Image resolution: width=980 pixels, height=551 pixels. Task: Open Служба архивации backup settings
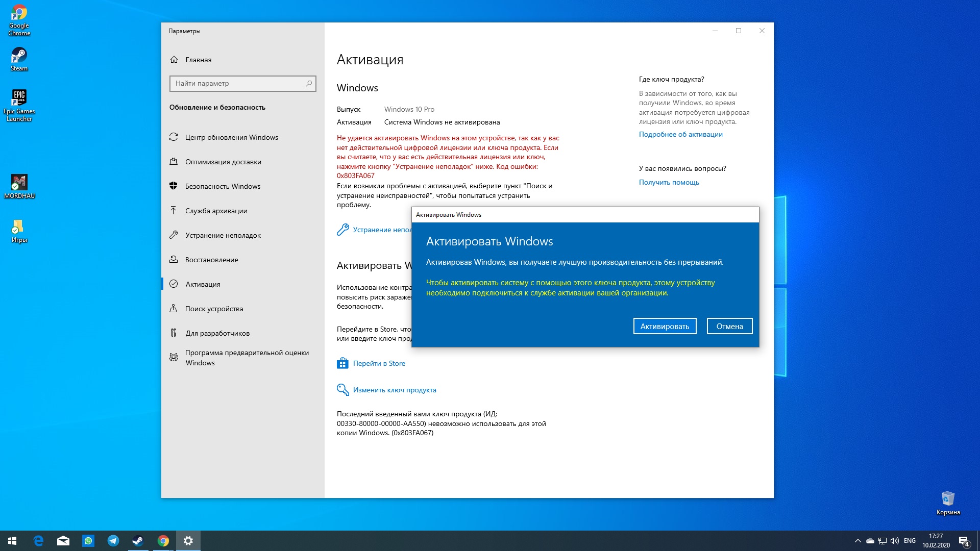point(216,211)
